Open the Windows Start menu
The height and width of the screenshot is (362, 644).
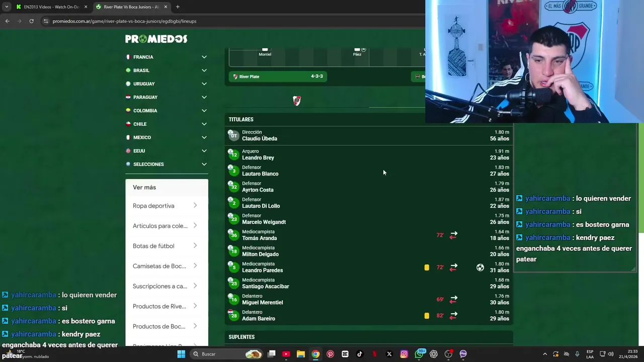[x=181, y=354]
